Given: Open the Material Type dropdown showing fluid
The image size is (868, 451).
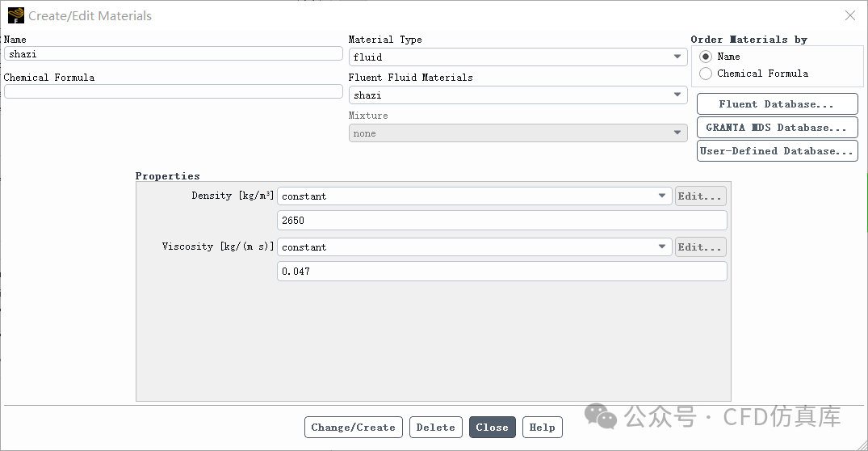Looking at the screenshot, I should tap(518, 57).
